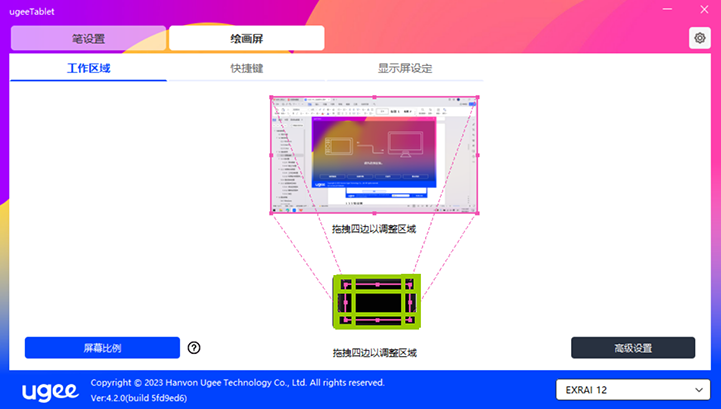721x409 pixels.
Task: Click the ugeeTablet title text
Action: point(32,12)
